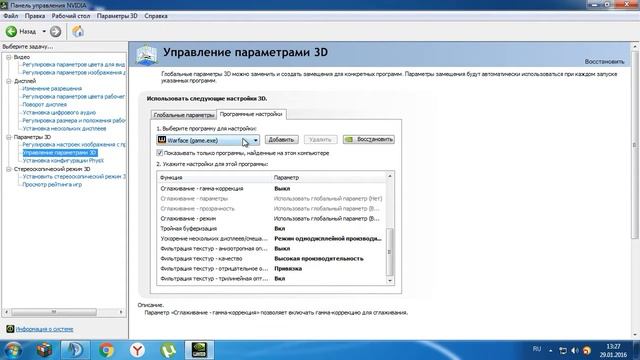Select Сглаживание - режим row

(271, 219)
